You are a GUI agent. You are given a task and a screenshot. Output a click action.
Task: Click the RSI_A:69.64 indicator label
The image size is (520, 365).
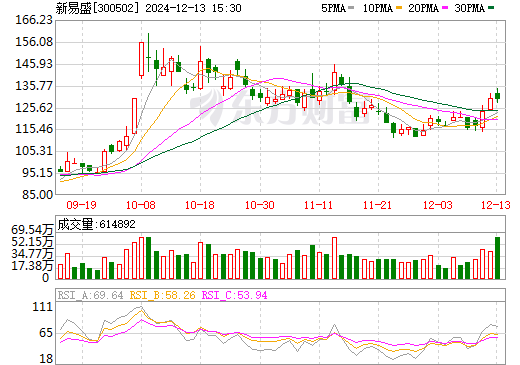point(90,295)
